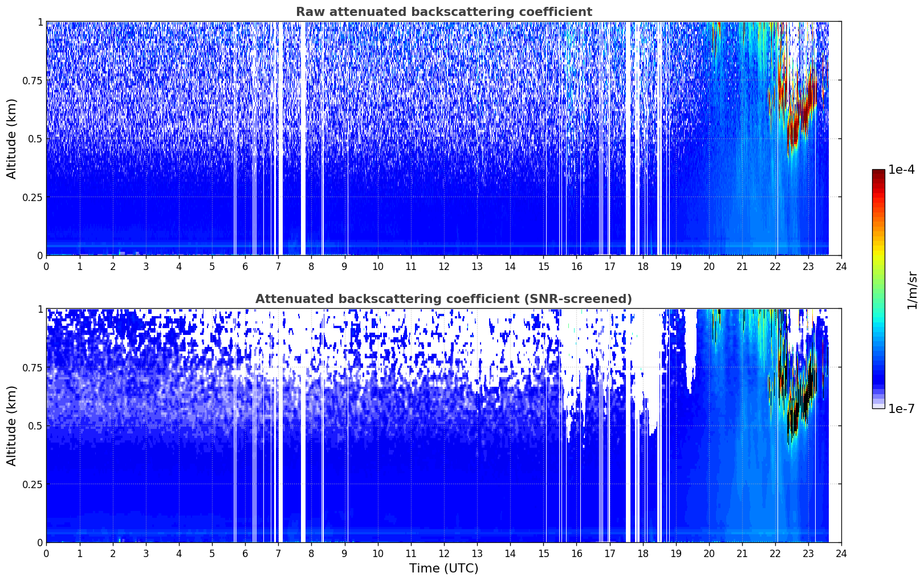The image size is (924, 581).
Task: Click the 'Raw attenuated backscattering coefficient' title
Action: (x=443, y=12)
